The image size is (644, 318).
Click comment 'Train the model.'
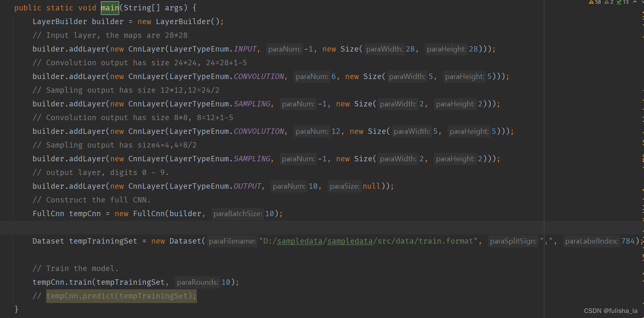click(x=76, y=269)
